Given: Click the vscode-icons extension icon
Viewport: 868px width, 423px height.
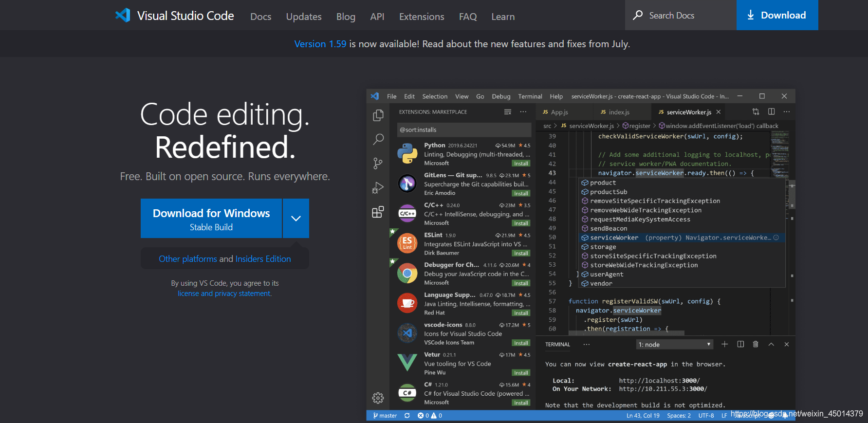Looking at the screenshot, I should (x=407, y=333).
